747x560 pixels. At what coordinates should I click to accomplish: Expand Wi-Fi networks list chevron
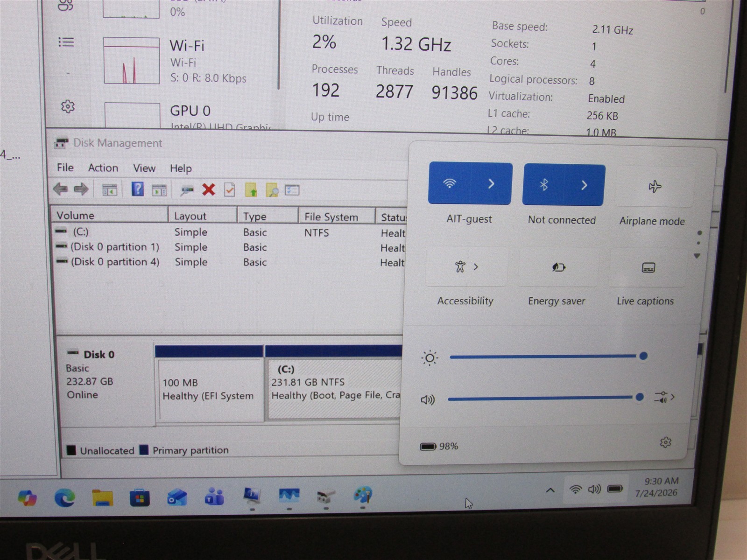click(491, 183)
